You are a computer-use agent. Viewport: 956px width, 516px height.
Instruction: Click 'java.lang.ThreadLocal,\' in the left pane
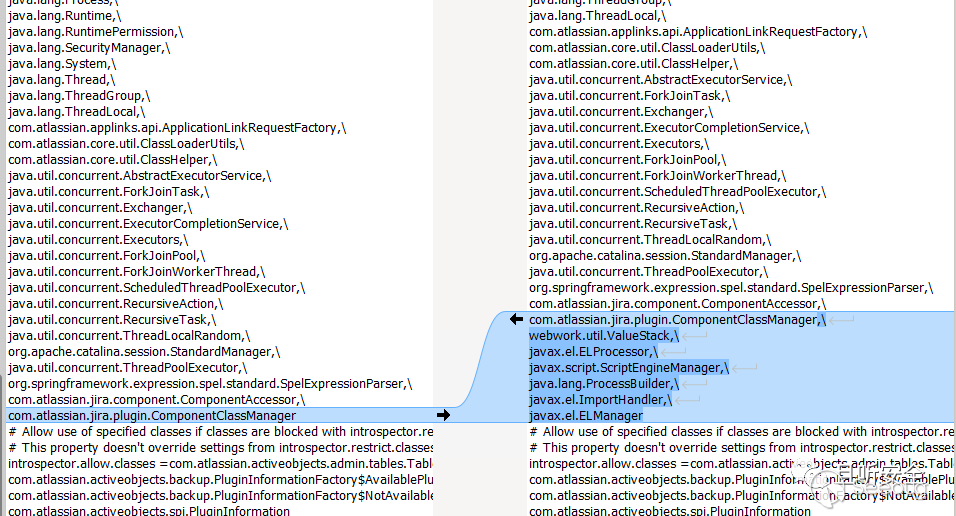click(x=76, y=112)
